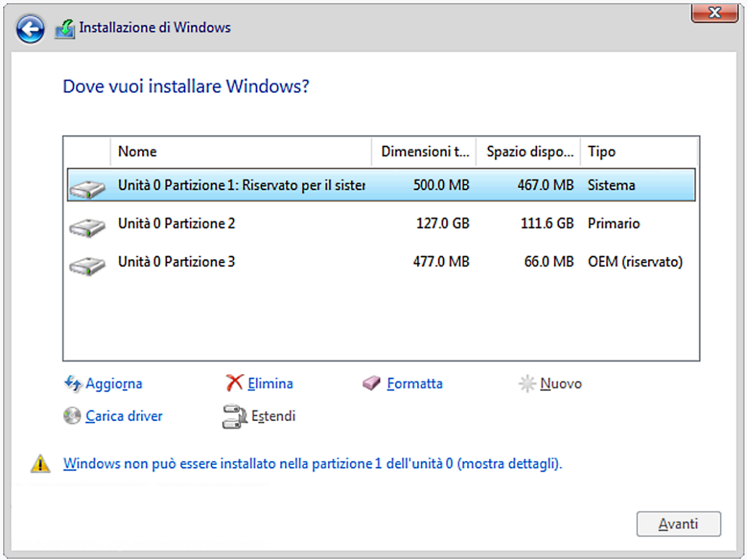
Task: Click the drive icon for Partizione 3
Action: [87, 264]
